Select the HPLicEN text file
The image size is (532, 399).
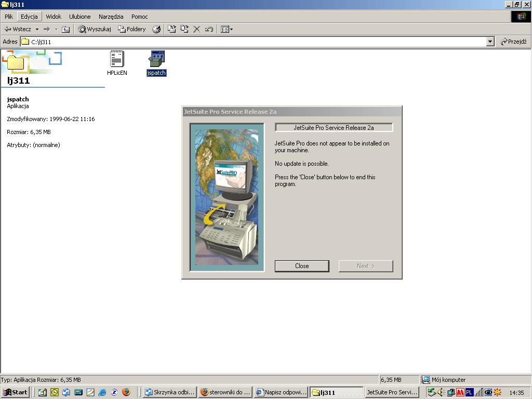117,63
